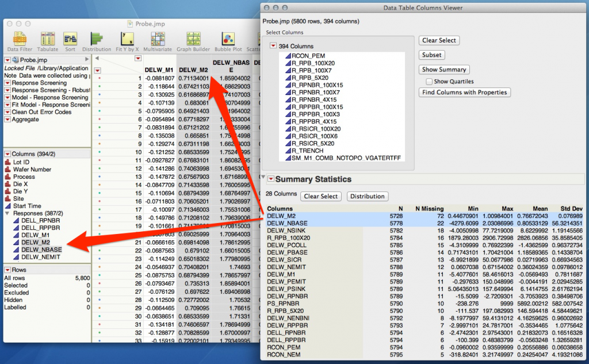Open Aggregate script red triangle
Image resolution: width=589 pixels, height=364 pixels.
click(7, 120)
